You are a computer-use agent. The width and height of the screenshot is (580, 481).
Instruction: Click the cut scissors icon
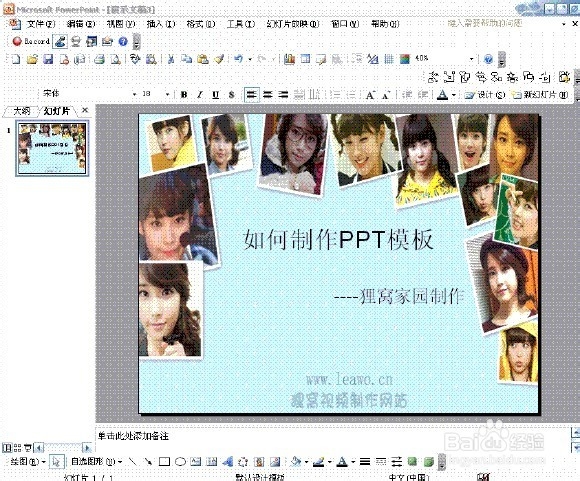171,59
